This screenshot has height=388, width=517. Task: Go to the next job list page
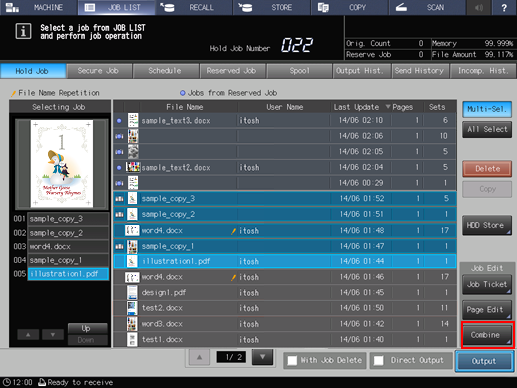point(262,357)
